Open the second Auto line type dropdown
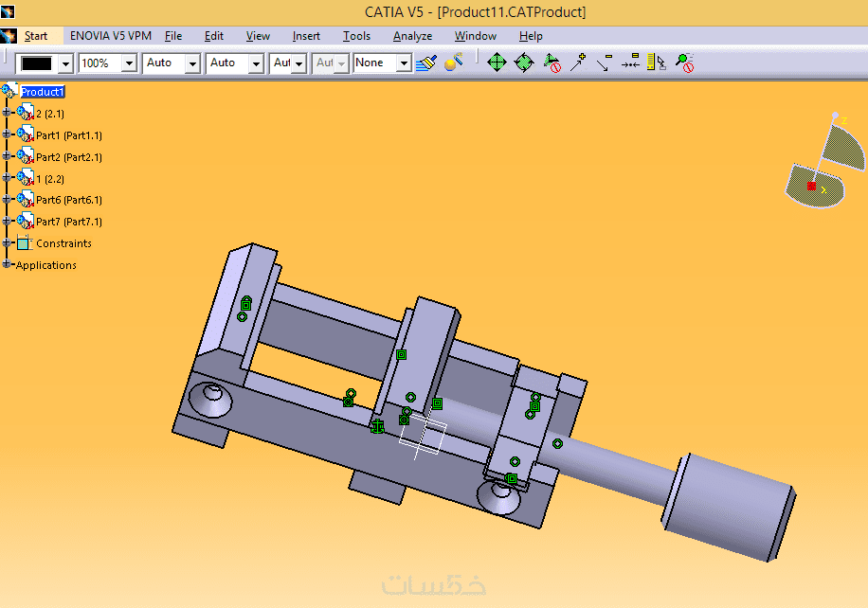 (255, 63)
